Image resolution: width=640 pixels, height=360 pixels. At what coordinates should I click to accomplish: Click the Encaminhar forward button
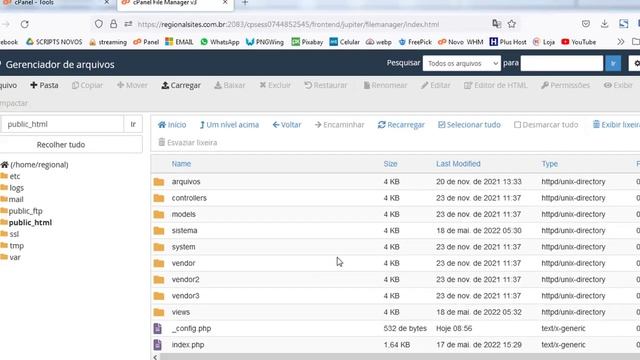pos(339,125)
